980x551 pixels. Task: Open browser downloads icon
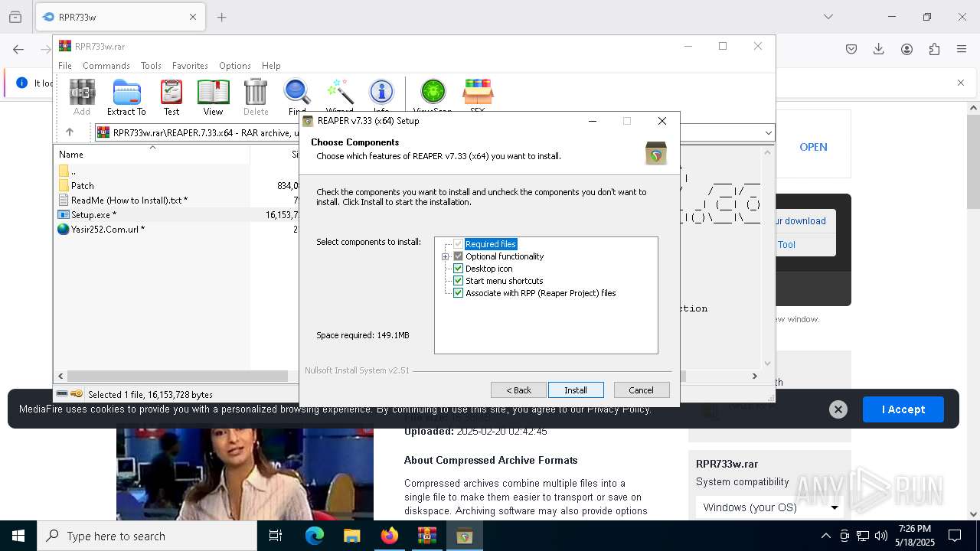point(879,49)
